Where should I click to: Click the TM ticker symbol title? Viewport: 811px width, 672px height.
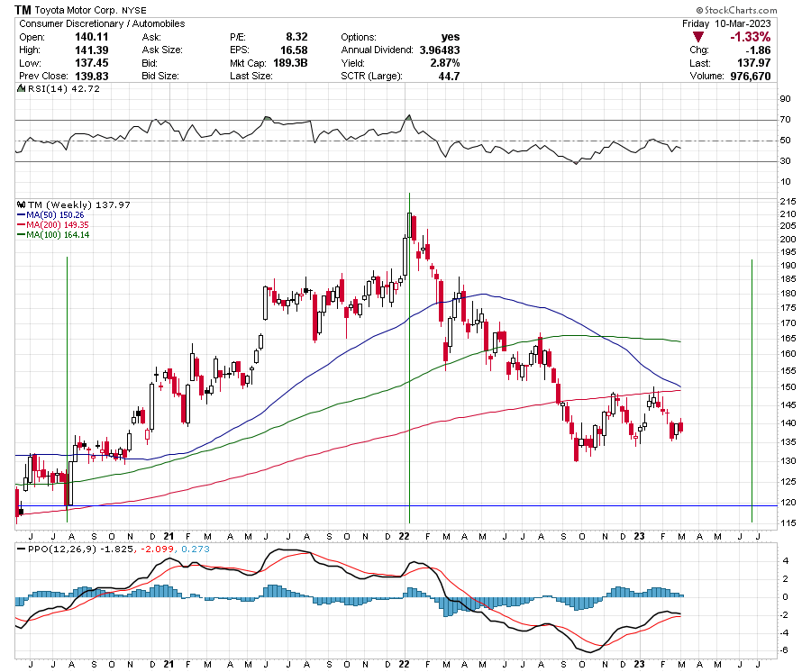(x=23, y=10)
